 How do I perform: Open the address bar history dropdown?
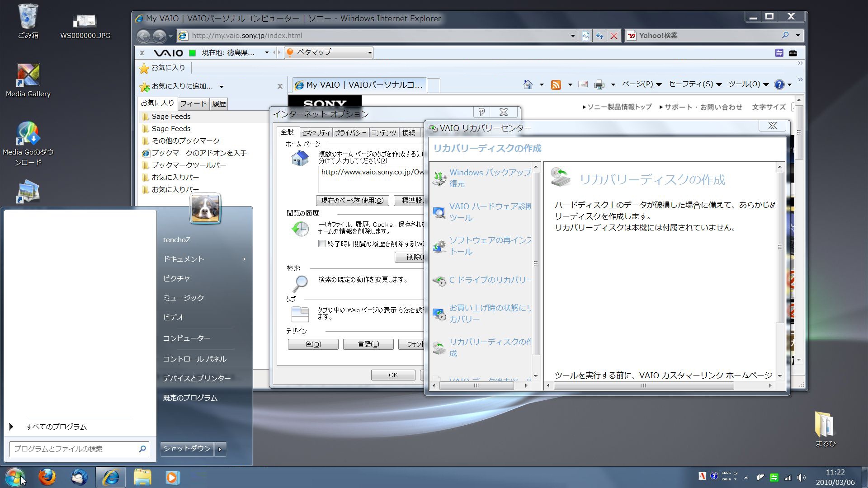click(573, 36)
